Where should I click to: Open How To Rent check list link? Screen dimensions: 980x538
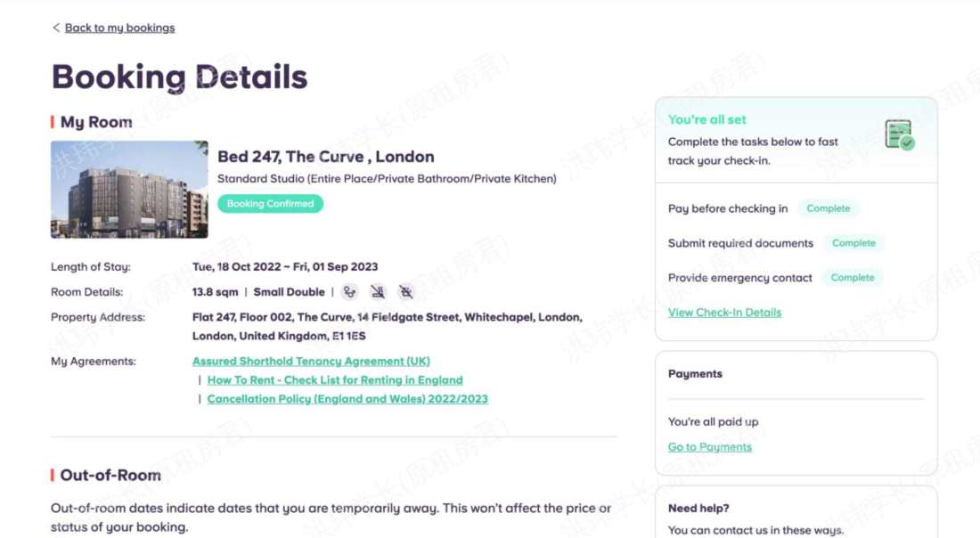tap(335, 380)
